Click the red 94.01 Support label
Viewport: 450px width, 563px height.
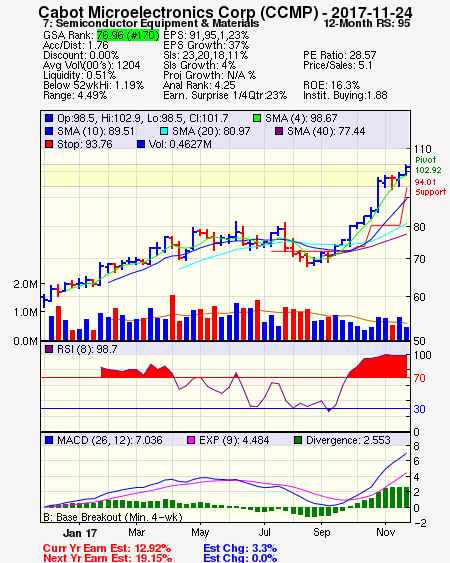coord(430,187)
